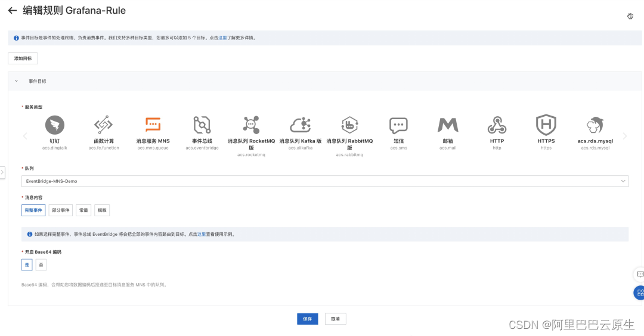
Task: Collapse the 事件目标 section chevron
Action: [17, 81]
